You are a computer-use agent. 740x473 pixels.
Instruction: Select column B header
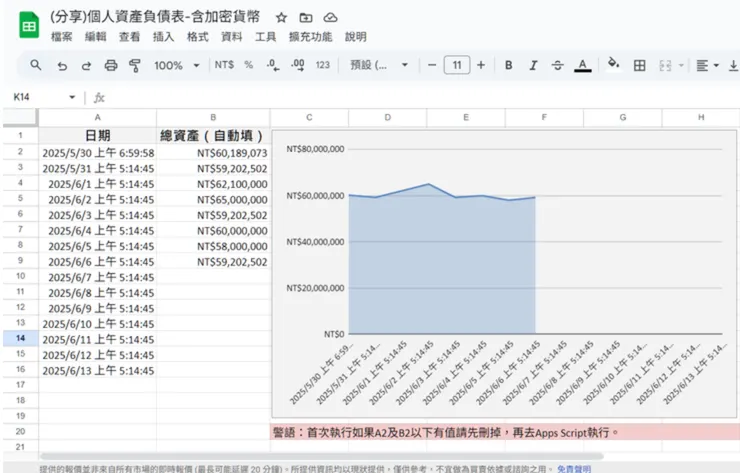213,118
